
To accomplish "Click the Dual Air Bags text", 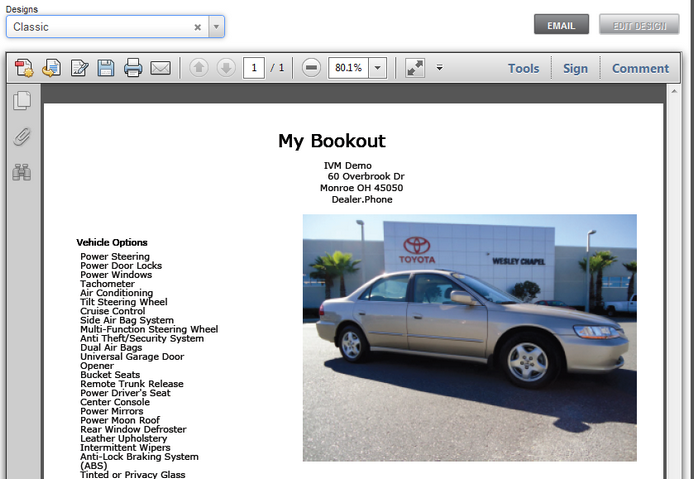I will pos(111,348).
